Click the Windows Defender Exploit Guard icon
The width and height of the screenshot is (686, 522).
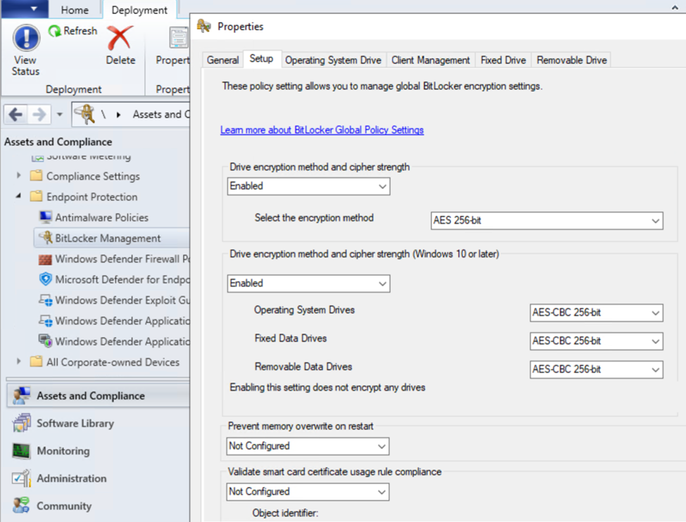tap(46, 300)
